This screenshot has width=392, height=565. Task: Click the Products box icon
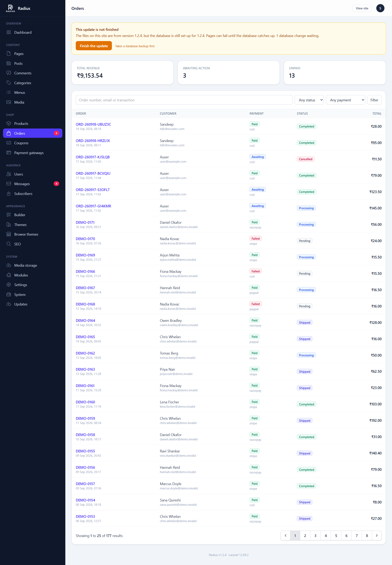(x=9, y=123)
